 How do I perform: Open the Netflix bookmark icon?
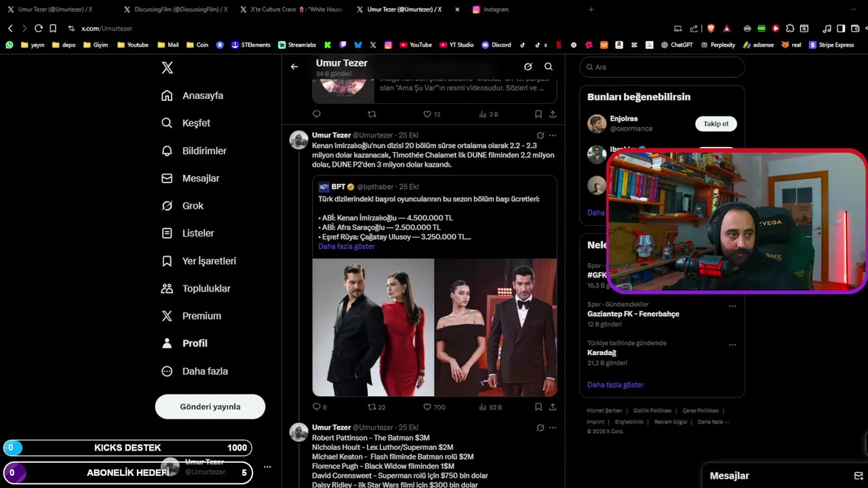[x=559, y=45]
